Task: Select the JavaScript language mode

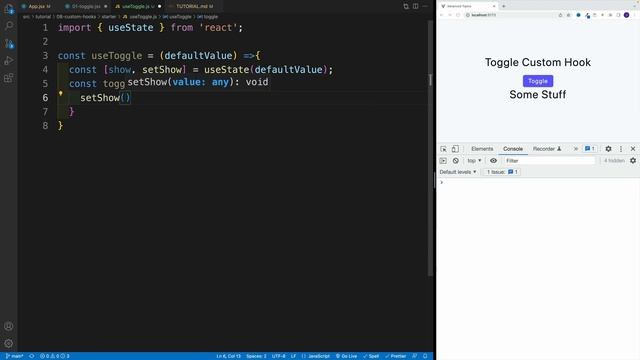Action: [x=316, y=356]
